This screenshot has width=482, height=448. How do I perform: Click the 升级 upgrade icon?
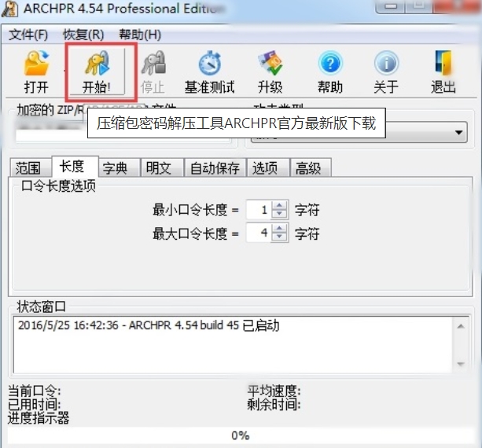pyautogui.click(x=270, y=72)
